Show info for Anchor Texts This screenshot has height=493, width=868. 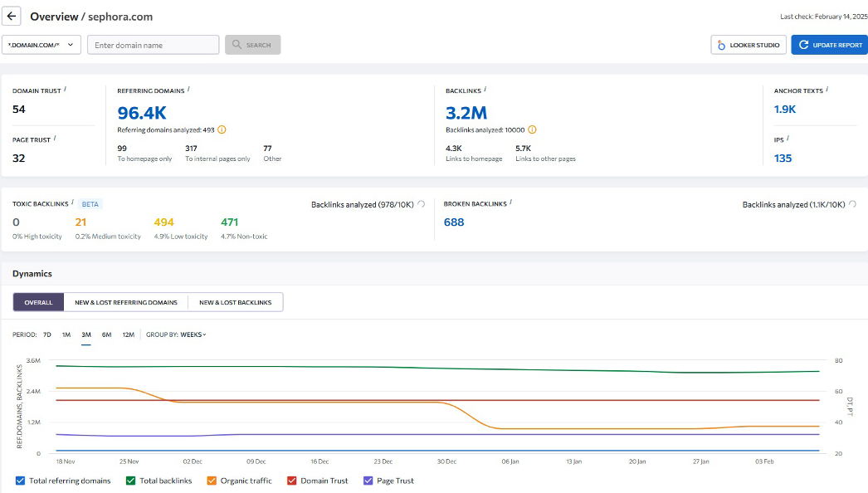[x=827, y=89]
